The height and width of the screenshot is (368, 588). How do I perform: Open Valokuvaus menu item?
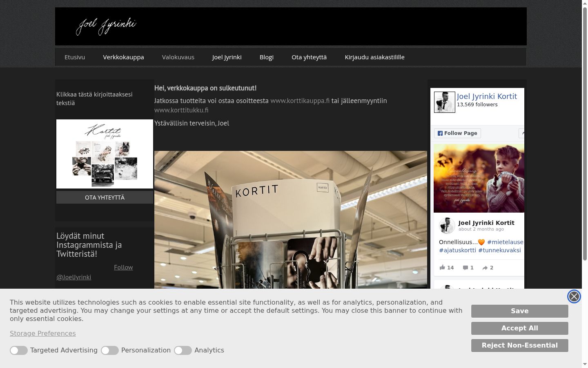[178, 57]
